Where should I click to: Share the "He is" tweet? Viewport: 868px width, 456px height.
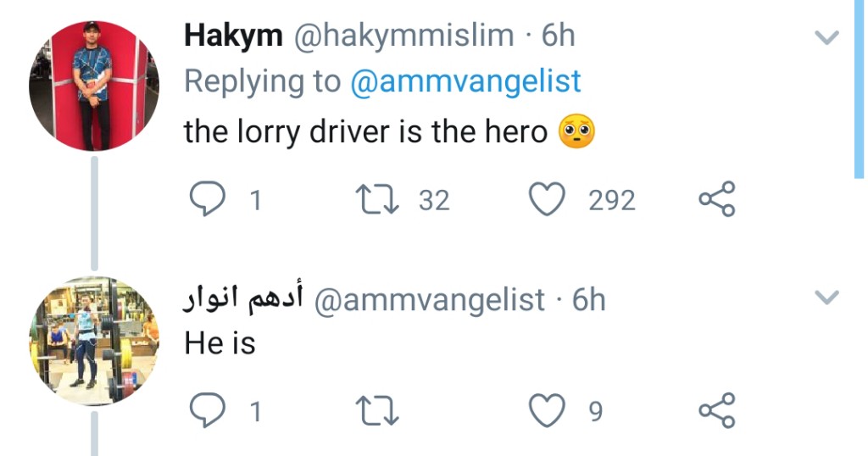point(717,411)
